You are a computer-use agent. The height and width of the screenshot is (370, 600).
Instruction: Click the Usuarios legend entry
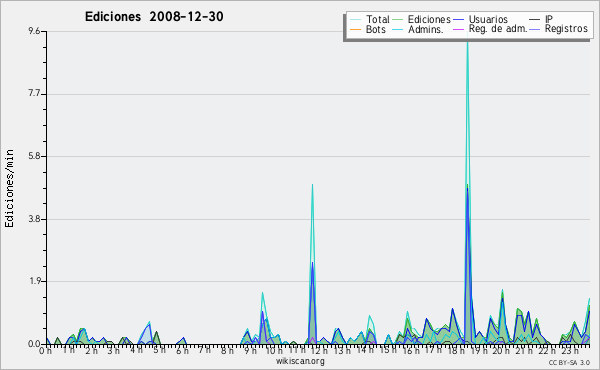coord(480,19)
